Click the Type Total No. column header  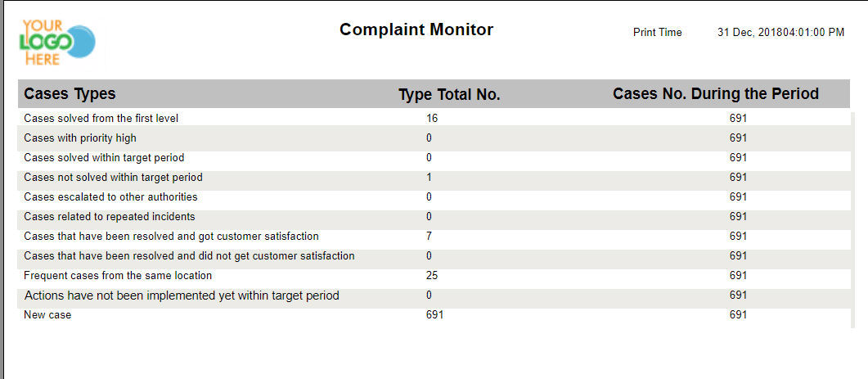449,95
